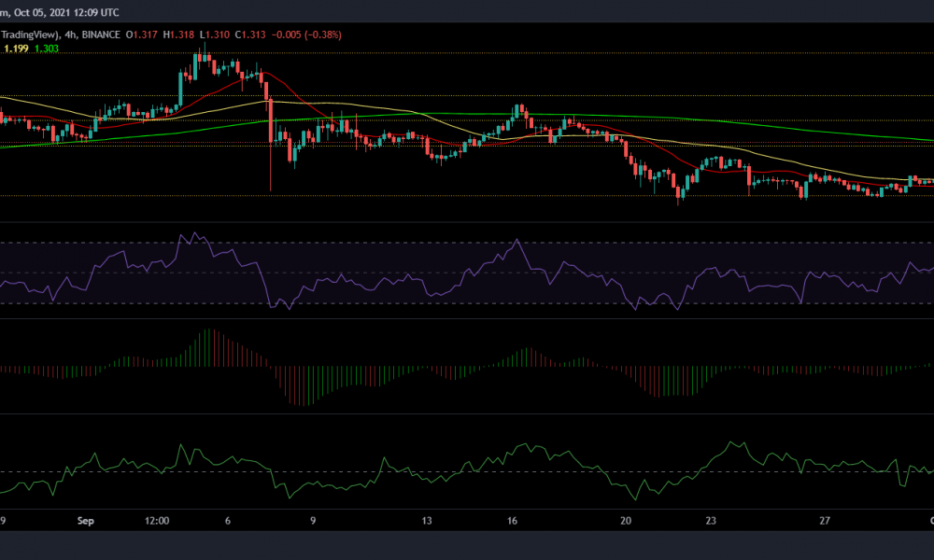Click the BINANCE exchange label

point(101,35)
